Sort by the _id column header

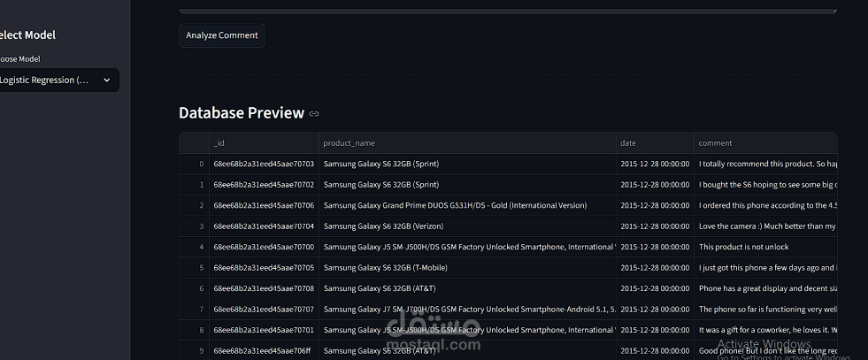coord(264,143)
